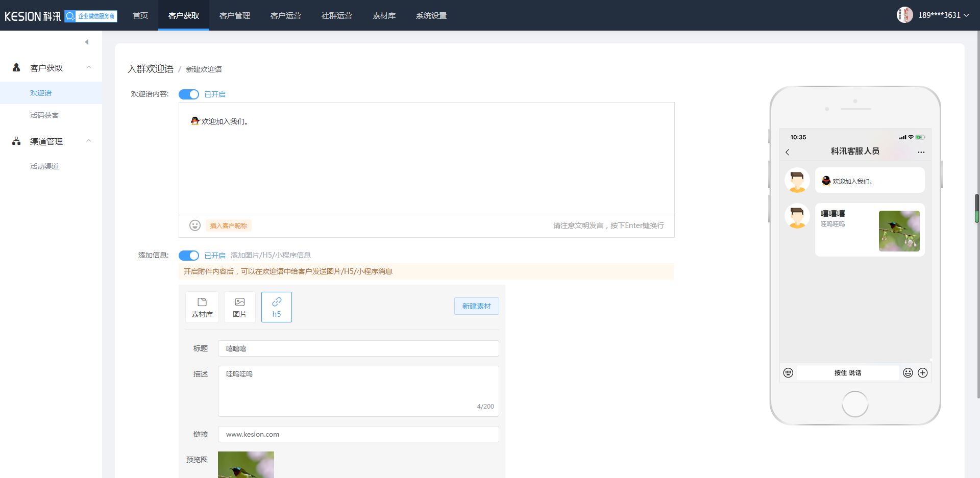Open the account dropdown 189****3631

click(944, 15)
